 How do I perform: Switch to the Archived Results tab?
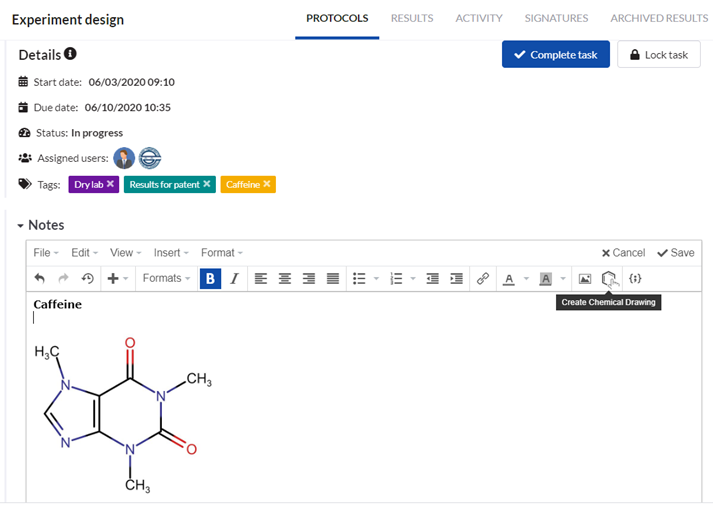click(659, 19)
